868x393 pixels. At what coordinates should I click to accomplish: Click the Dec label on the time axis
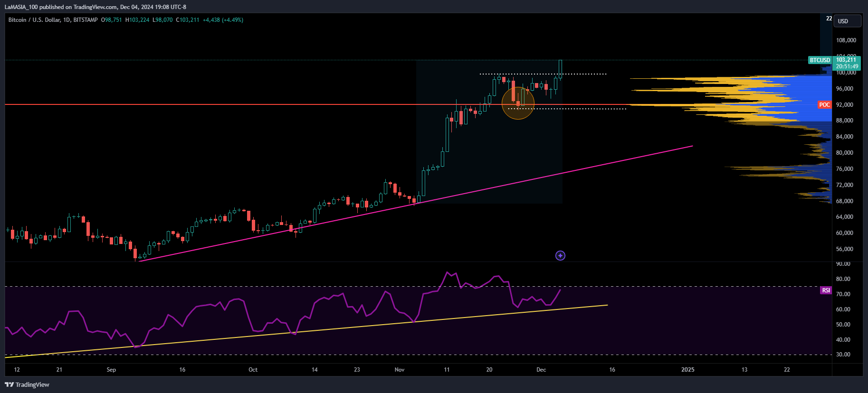541,370
